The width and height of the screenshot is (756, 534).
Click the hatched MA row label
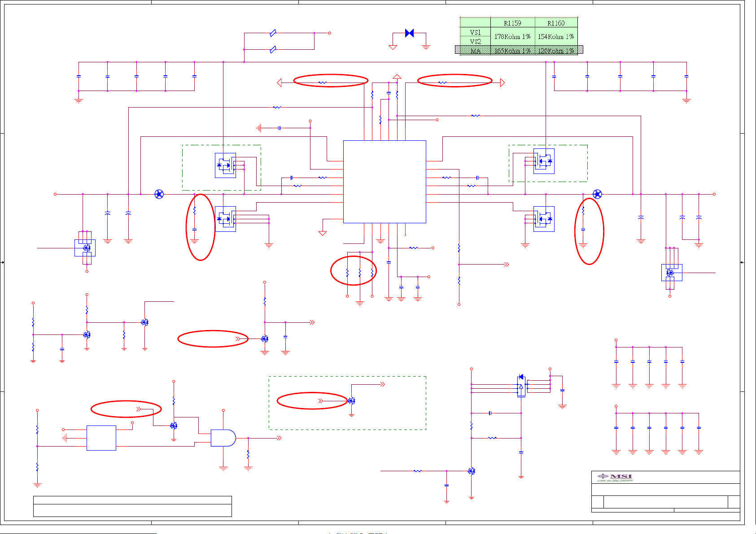tap(475, 51)
